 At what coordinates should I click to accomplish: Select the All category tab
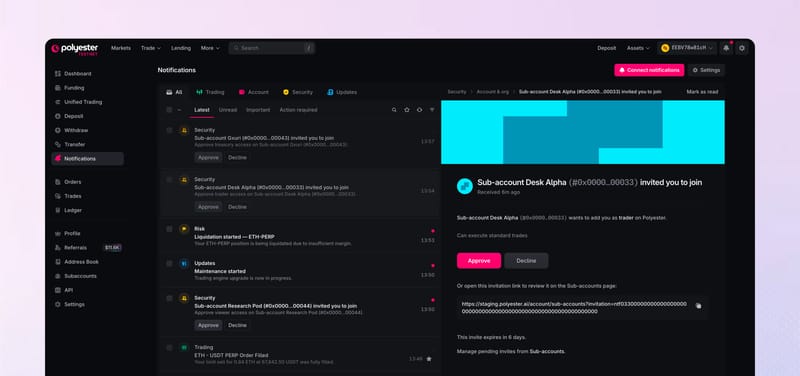tap(174, 92)
